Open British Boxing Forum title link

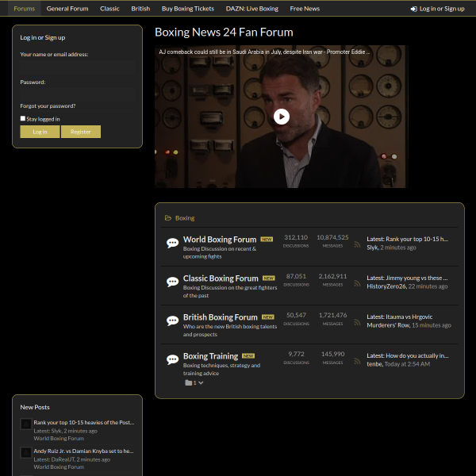(220, 317)
